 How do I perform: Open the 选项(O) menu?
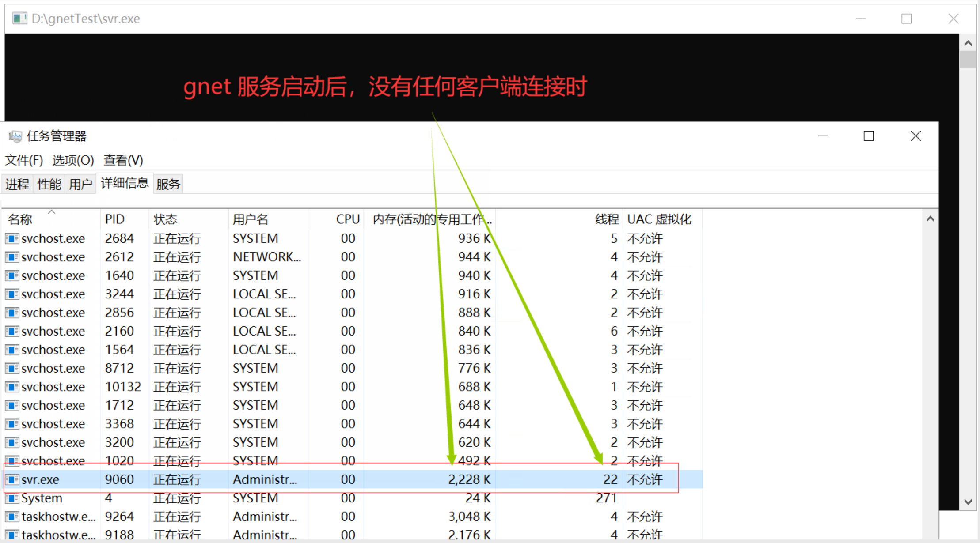click(x=73, y=160)
